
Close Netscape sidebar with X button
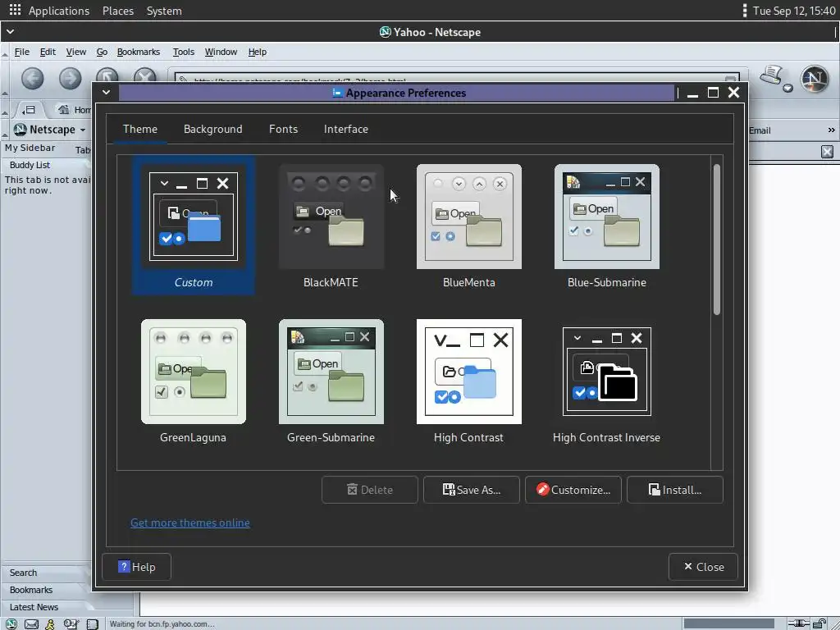tap(827, 152)
